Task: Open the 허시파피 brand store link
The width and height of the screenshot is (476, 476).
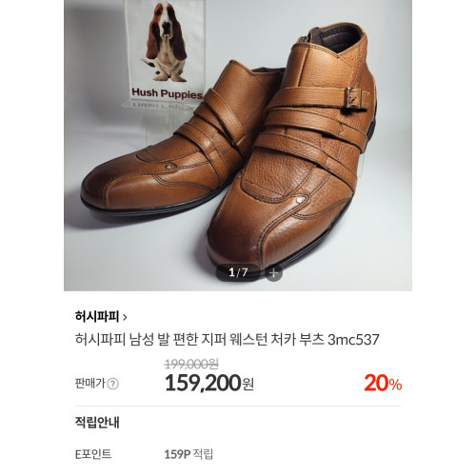Action: (97, 316)
